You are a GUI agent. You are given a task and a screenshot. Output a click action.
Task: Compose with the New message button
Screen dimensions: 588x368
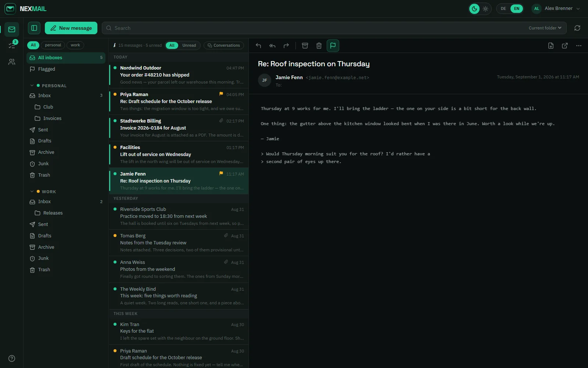click(71, 28)
